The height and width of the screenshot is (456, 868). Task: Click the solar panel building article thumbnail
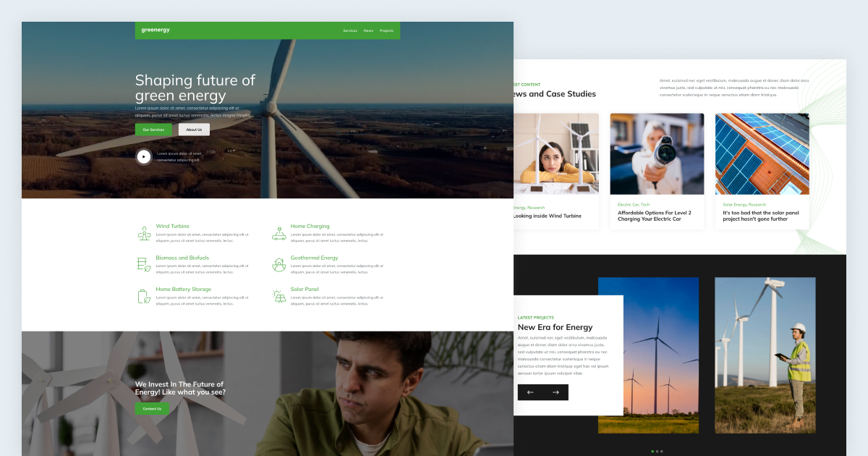point(762,153)
